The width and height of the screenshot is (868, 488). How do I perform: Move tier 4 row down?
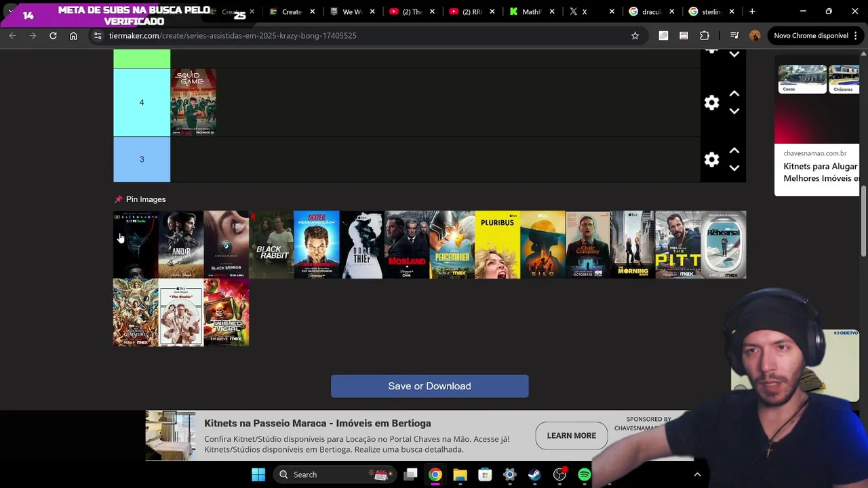[734, 110]
